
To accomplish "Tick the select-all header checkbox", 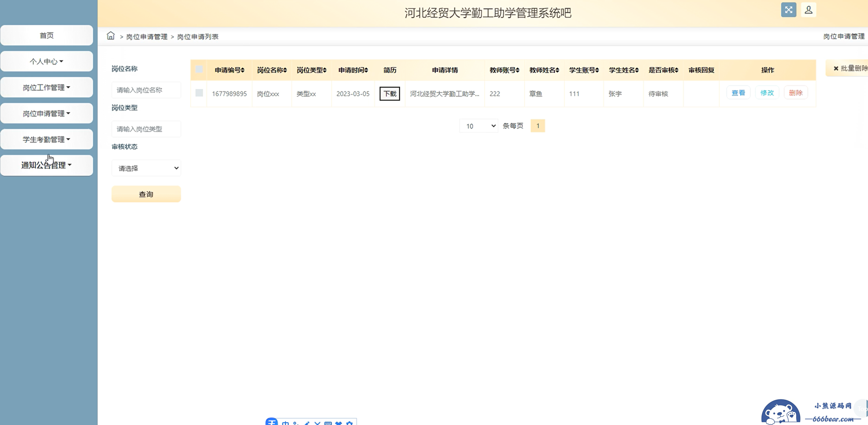I will 199,69.
